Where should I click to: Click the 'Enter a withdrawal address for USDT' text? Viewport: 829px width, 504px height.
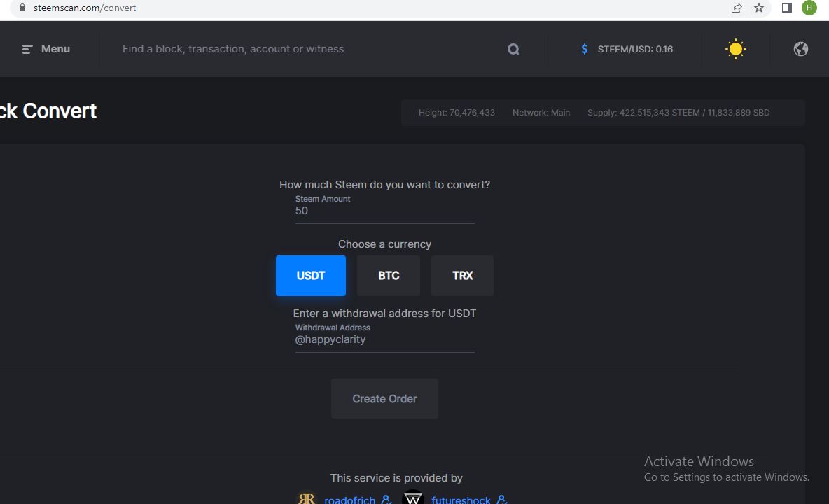(x=384, y=314)
